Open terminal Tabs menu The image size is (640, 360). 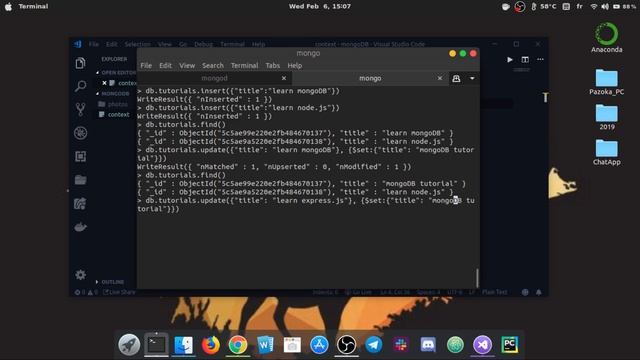[x=273, y=65]
